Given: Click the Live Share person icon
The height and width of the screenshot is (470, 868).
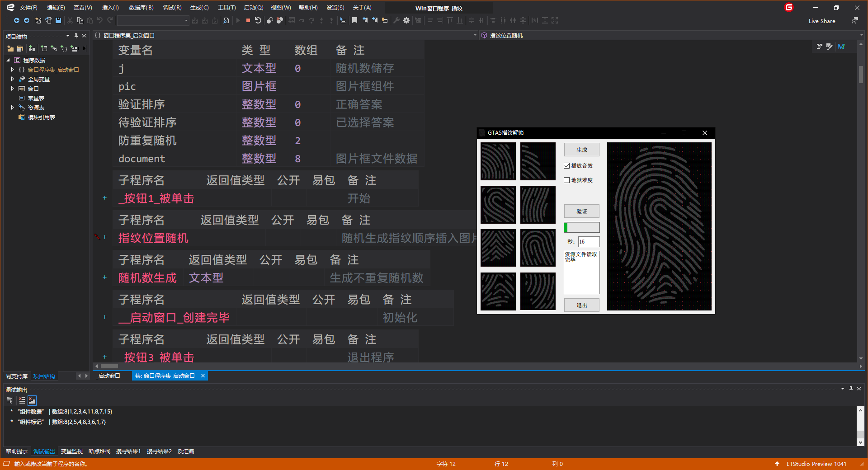Looking at the screenshot, I should tap(854, 21).
